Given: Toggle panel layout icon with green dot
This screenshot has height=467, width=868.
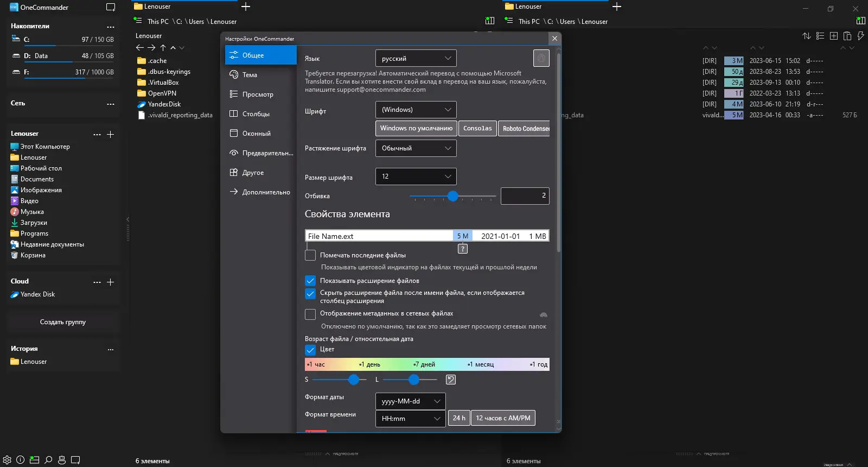Looking at the screenshot, I should (x=34, y=460).
